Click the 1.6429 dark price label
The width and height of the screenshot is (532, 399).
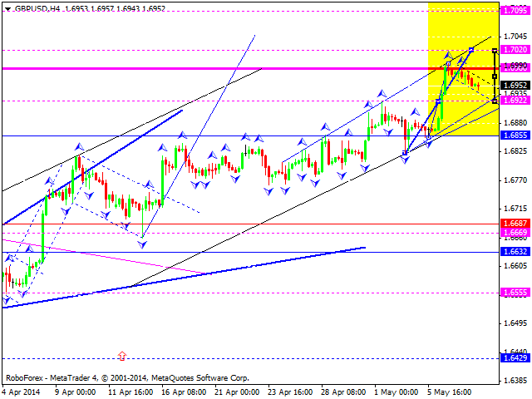[516, 357]
